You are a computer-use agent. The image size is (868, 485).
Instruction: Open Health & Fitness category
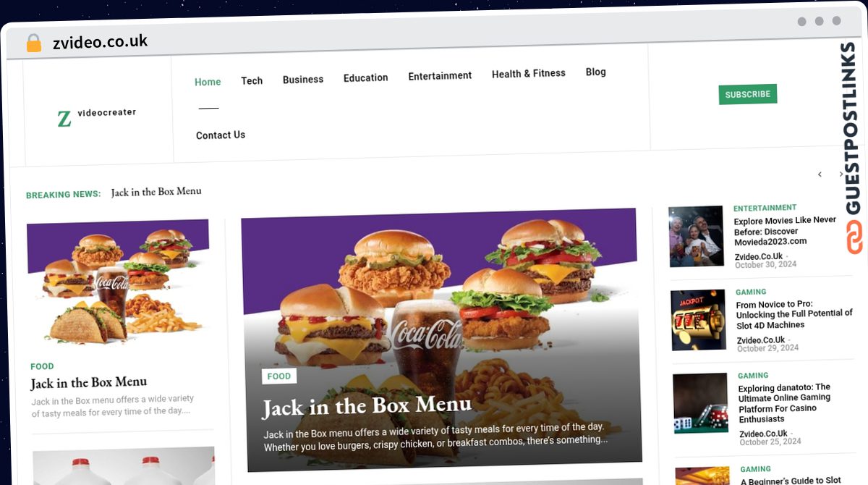click(x=529, y=73)
